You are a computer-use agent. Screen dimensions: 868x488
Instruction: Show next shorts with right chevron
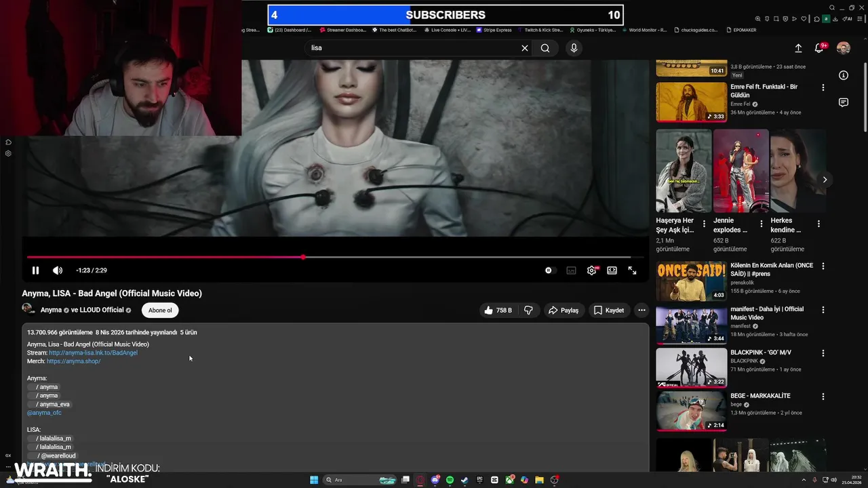pyautogui.click(x=825, y=180)
